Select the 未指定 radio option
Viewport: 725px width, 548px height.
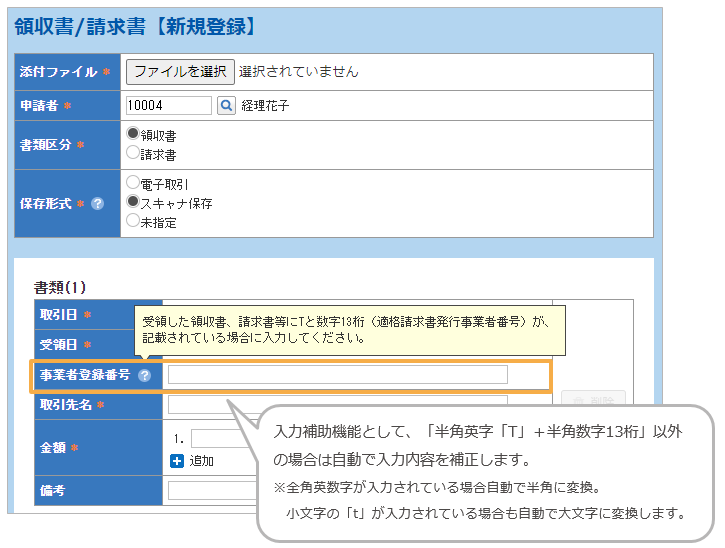(133, 221)
